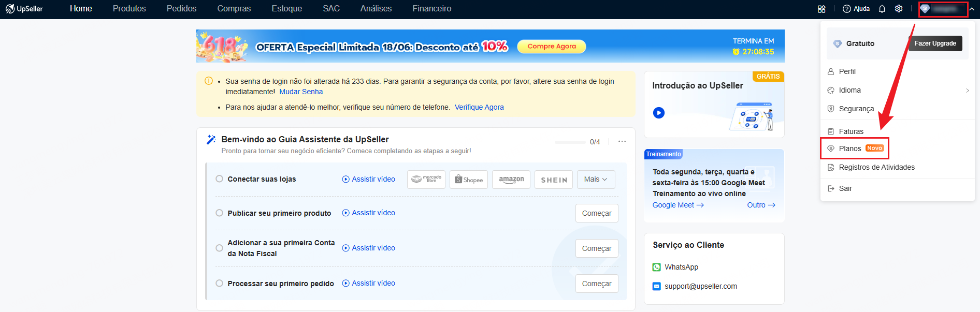Image resolution: width=980 pixels, height=312 pixels.
Task: Open the Ajuda help menu
Action: click(856, 9)
